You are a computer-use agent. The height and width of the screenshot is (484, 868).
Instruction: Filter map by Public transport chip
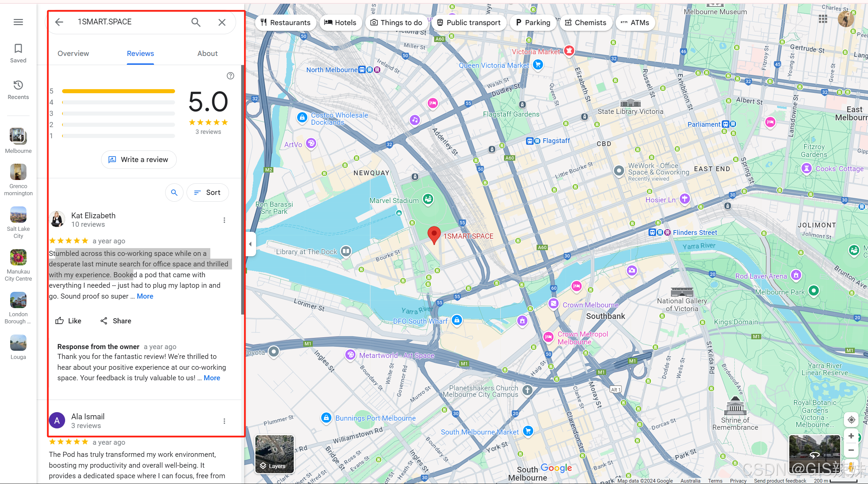pyautogui.click(x=469, y=23)
